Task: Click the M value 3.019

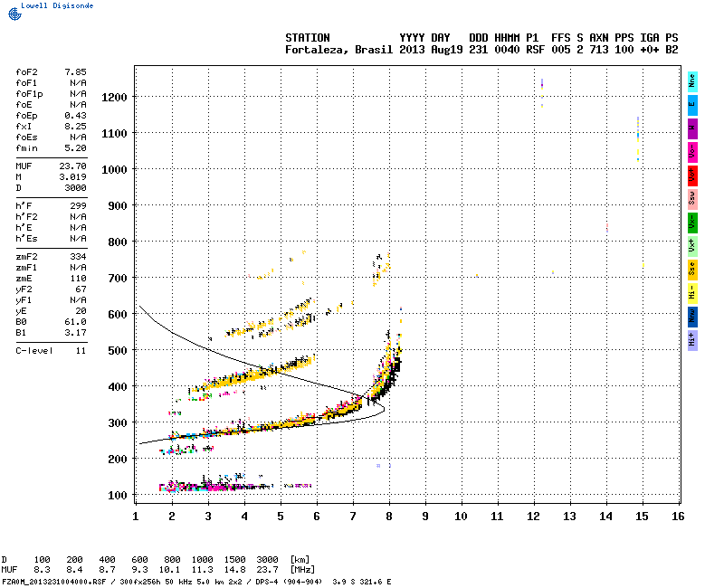Action: pyautogui.click(x=72, y=176)
